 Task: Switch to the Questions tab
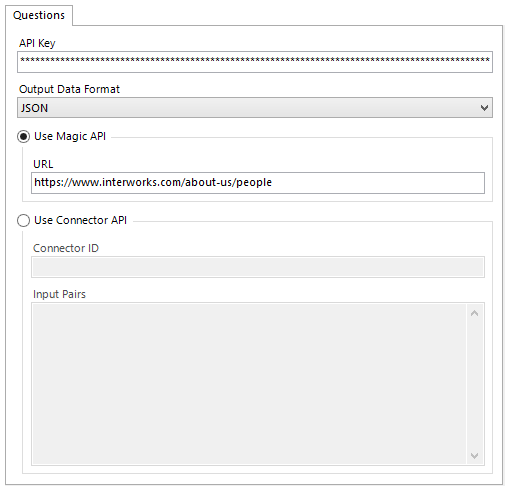click(39, 15)
